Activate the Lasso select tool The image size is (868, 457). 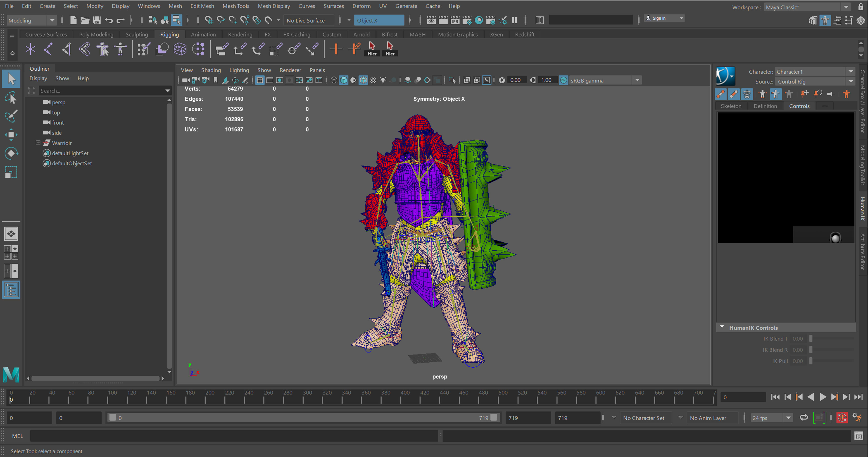[11, 98]
